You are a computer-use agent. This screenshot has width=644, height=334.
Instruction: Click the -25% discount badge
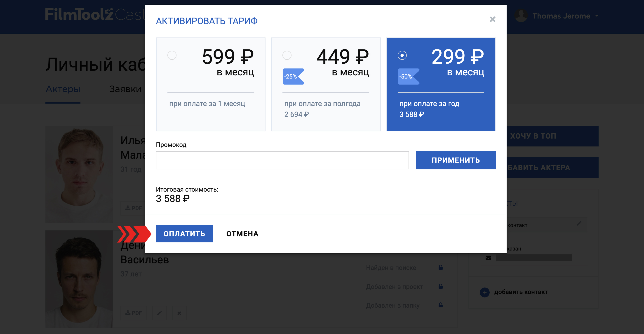pyautogui.click(x=293, y=76)
